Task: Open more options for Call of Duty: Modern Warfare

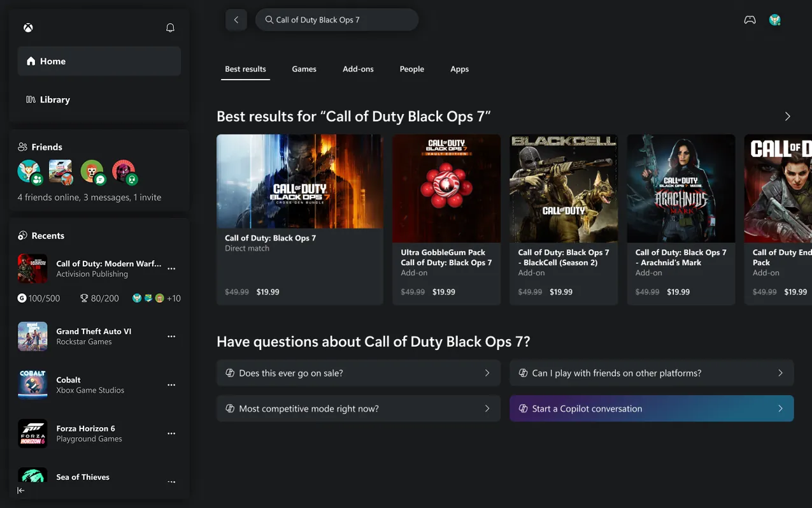Action: [x=171, y=268]
